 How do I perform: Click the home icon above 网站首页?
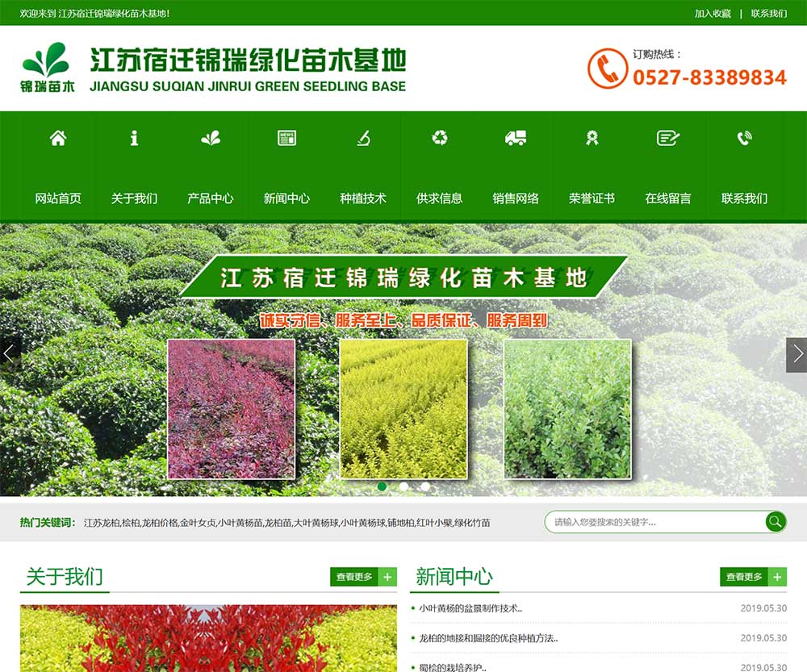click(x=58, y=138)
